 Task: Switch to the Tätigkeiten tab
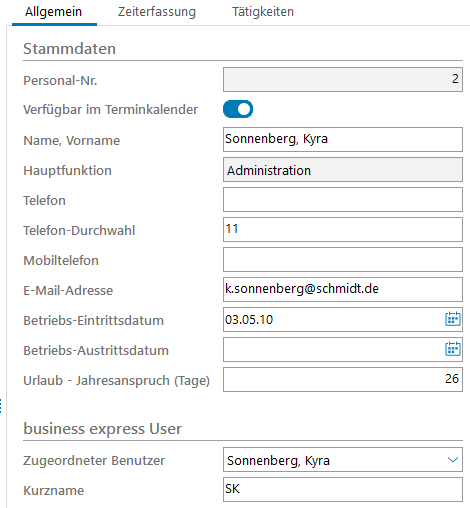(x=263, y=12)
